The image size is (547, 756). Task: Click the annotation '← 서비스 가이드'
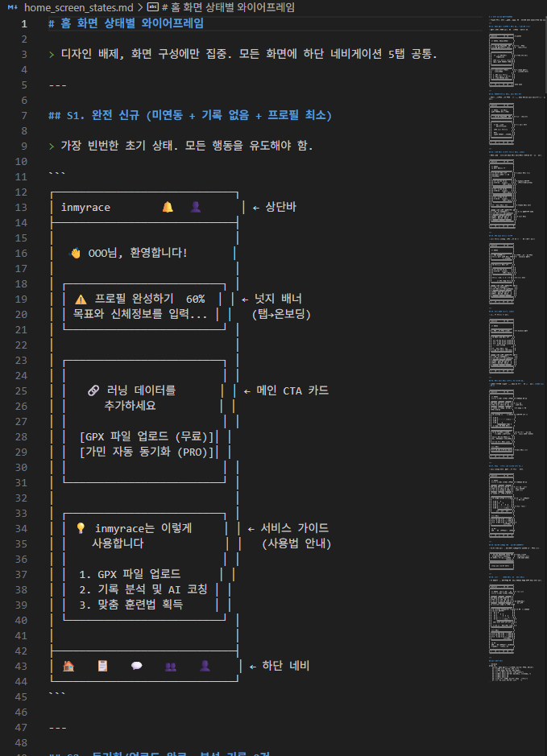(x=288, y=528)
